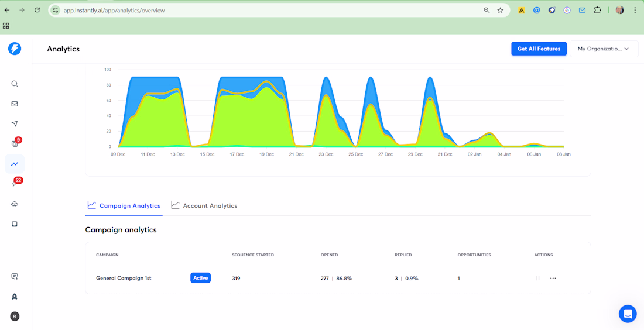Viewport: 644px width, 330px height.
Task: Open the UFO-shaped sidebar icon
Action: pyautogui.click(x=15, y=204)
